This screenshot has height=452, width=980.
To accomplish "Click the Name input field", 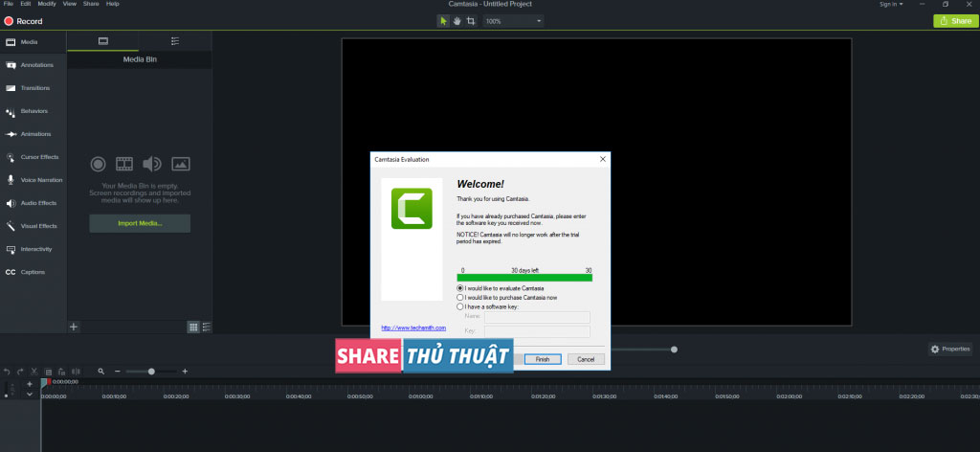I will (537, 318).
